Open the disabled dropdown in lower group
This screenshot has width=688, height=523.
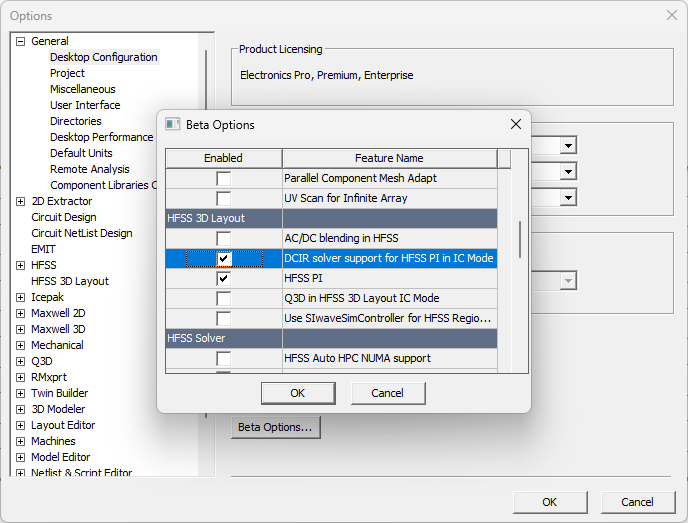pyautogui.click(x=568, y=281)
